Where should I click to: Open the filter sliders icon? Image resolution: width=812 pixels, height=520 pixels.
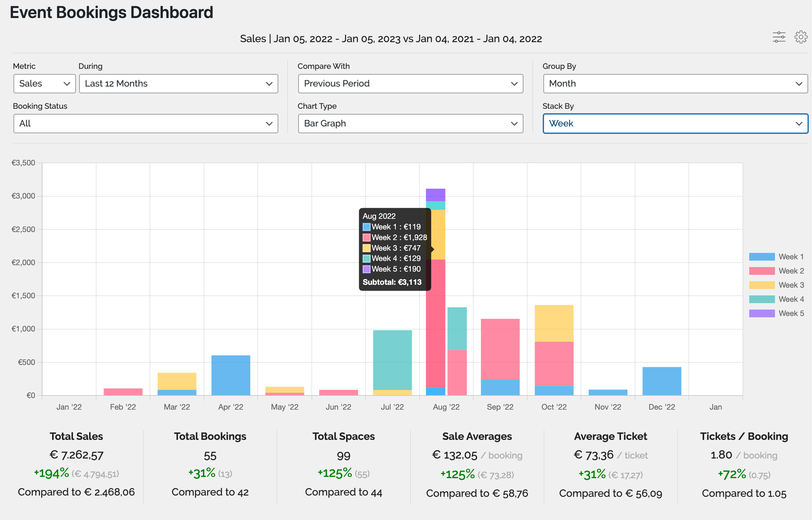pos(779,37)
